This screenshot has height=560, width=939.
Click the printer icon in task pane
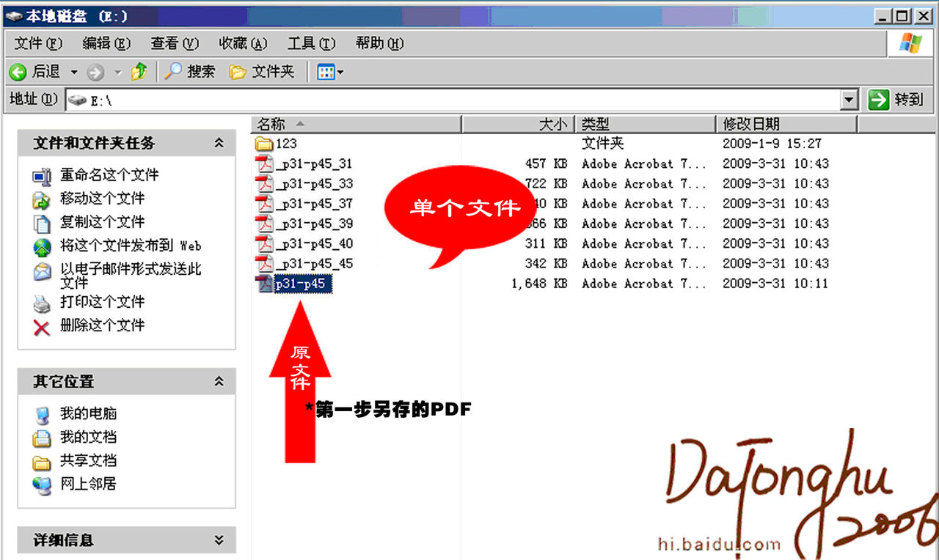[x=42, y=303]
